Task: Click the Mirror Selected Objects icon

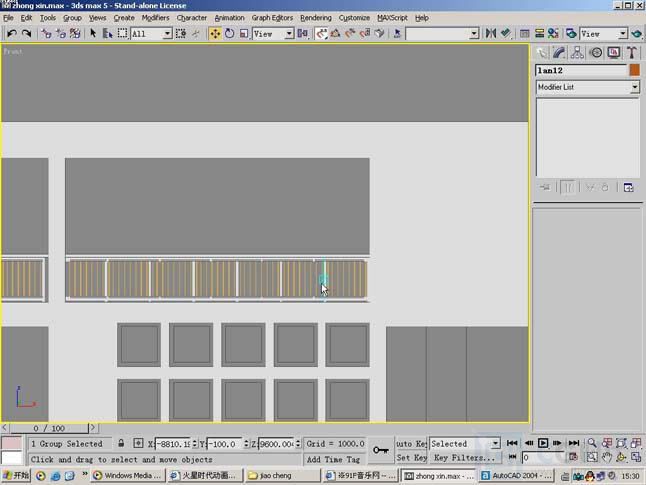Action: click(x=491, y=33)
